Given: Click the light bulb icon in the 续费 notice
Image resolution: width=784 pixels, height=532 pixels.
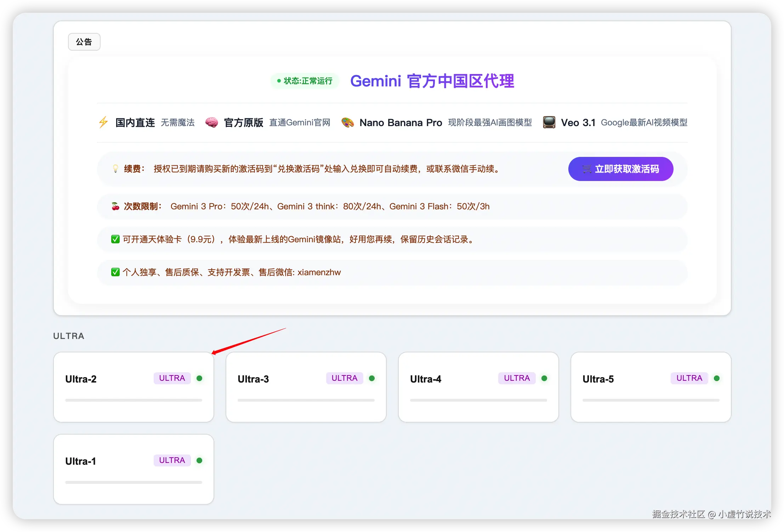Looking at the screenshot, I should (115, 169).
